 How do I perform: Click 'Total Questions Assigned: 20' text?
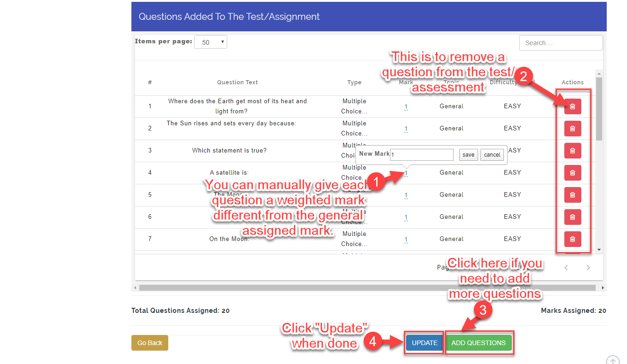181,311
